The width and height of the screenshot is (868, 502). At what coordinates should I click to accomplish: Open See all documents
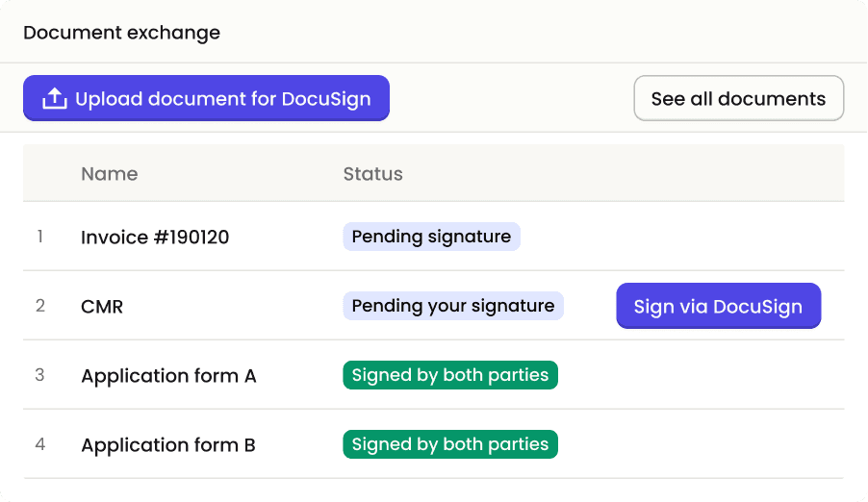coord(738,99)
